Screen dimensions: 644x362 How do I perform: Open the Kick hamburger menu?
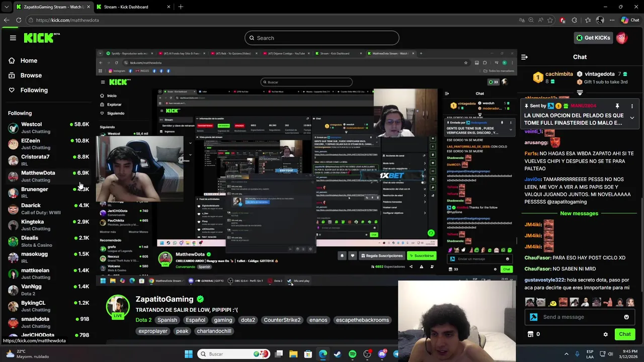tap(13, 38)
